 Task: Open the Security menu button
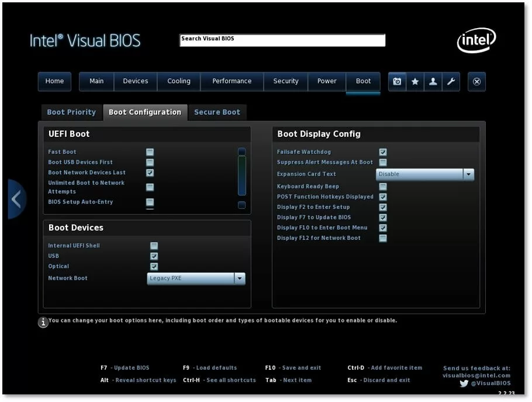click(x=285, y=81)
